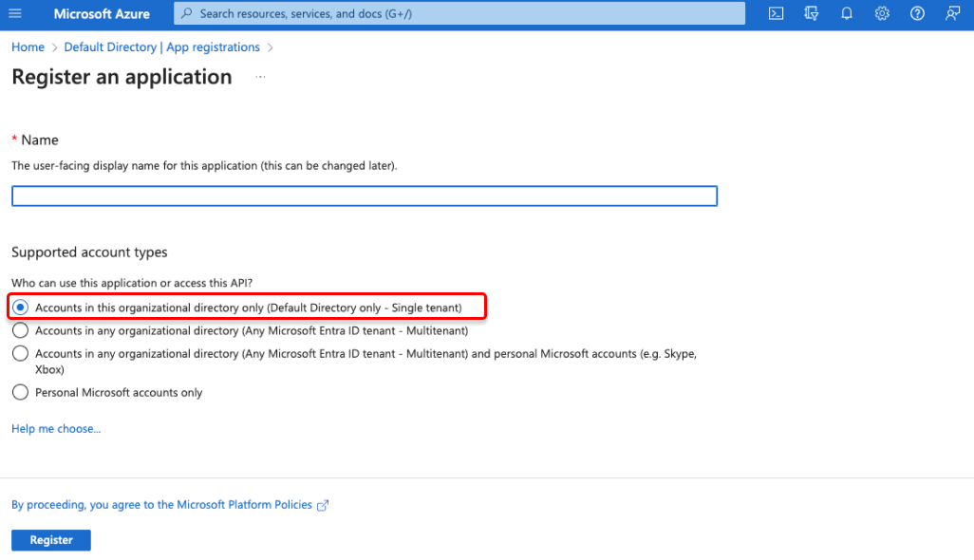Select single tenant account type option
974x560 pixels.
pos(20,306)
